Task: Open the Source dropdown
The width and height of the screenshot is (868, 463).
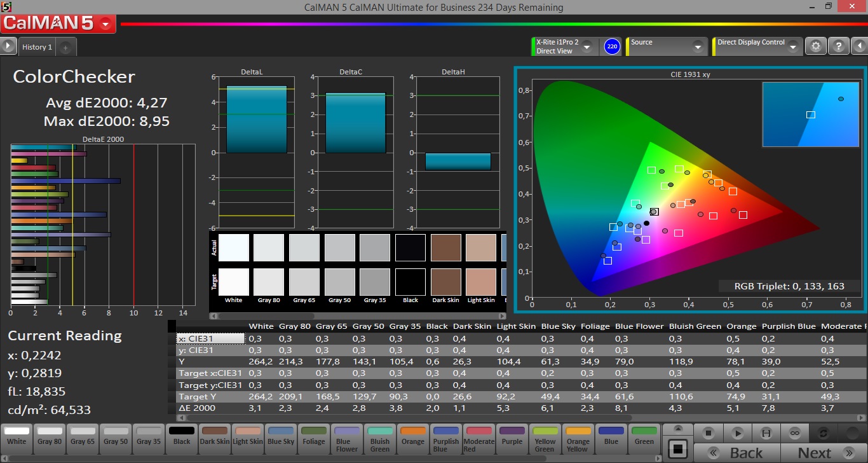Action: (x=698, y=46)
